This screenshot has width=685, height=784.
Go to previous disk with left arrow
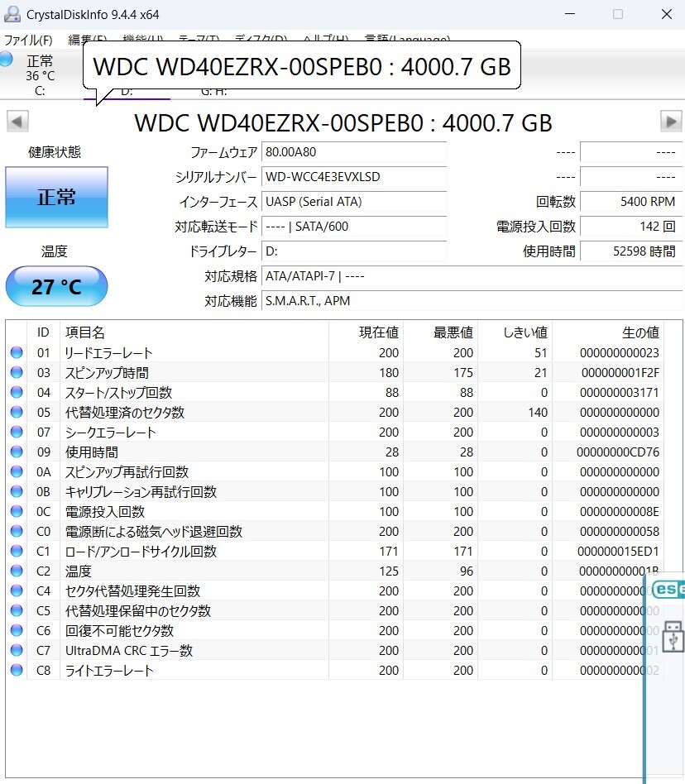tap(17, 121)
